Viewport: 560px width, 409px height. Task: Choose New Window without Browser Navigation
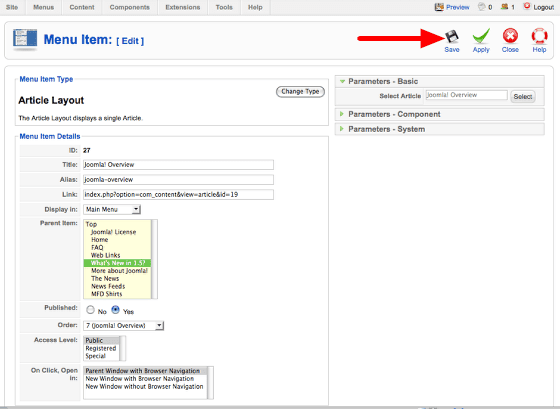pos(145,386)
